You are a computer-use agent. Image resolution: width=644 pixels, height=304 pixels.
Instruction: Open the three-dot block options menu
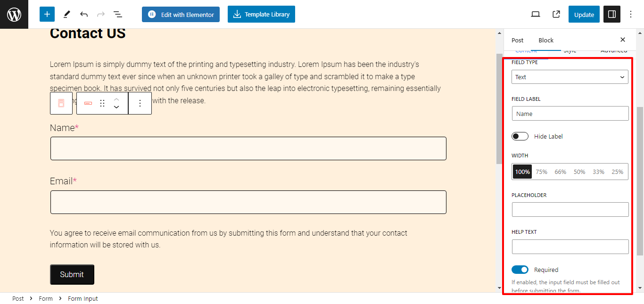(x=140, y=103)
